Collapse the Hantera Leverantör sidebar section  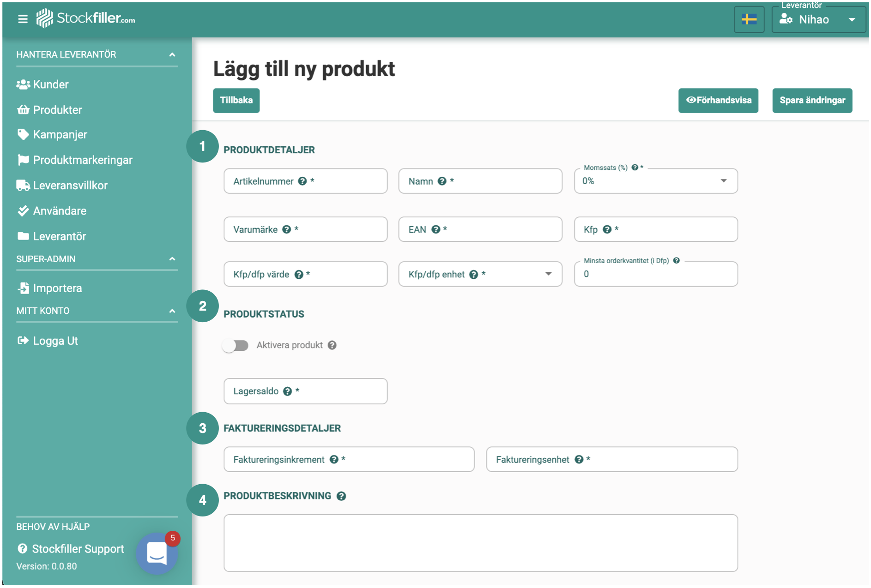172,54
